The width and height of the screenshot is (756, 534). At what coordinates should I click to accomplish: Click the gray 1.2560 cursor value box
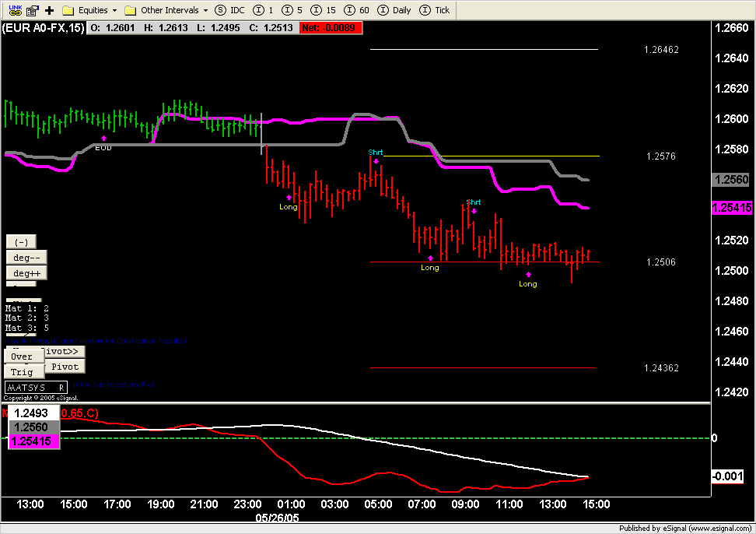click(33, 427)
